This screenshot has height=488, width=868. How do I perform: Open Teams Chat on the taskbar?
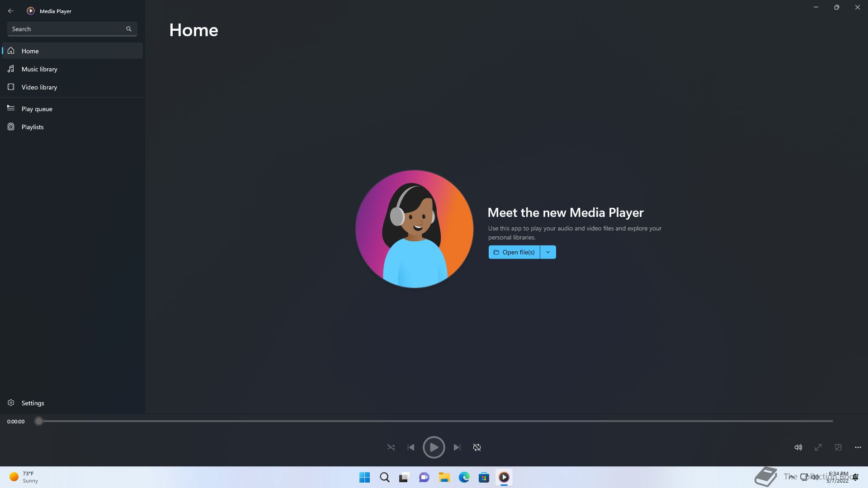point(424,477)
